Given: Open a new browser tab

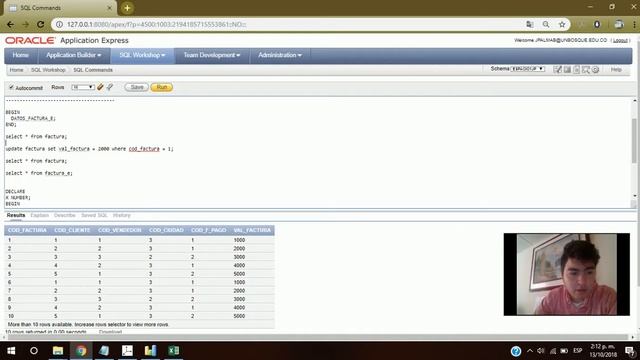Looking at the screenshot, I should (x=127, y=8).
